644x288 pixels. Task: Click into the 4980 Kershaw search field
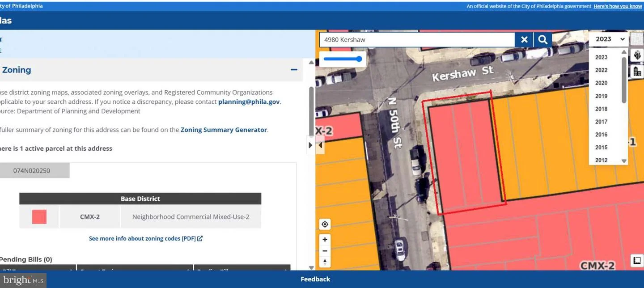click(417, 40)
